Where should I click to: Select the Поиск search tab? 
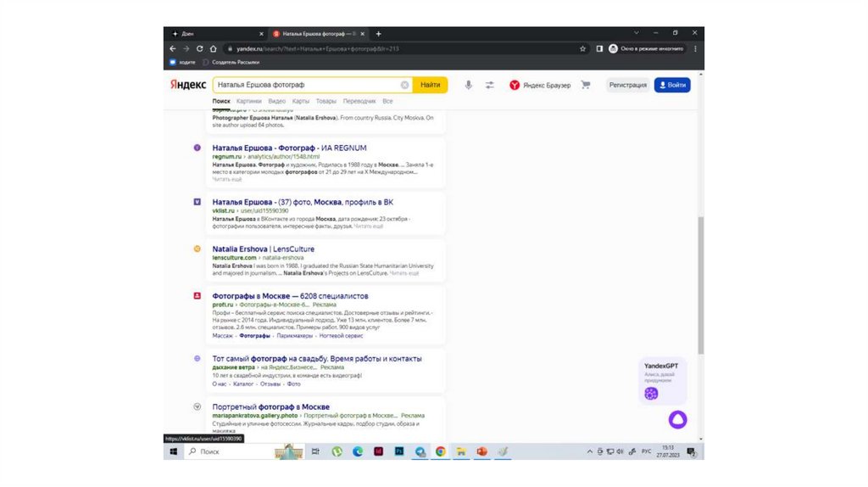[221, 101]
